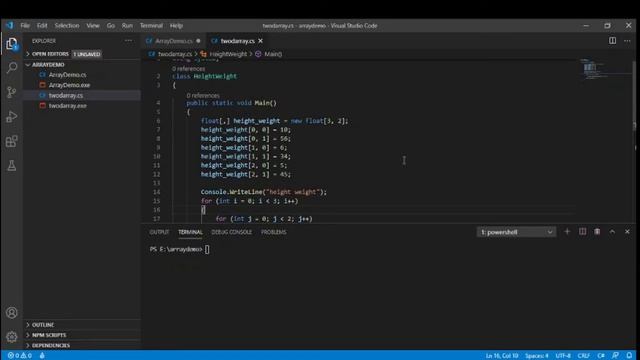Change CRLF end of line sequence
This screenshot has height=360, width=640.
pyautogui.click(x=583, y=356)
